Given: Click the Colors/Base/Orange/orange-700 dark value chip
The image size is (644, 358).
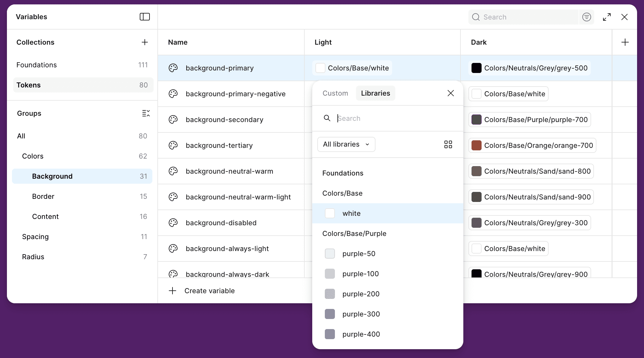Looking at the screenshot, I should coord(532,145).
